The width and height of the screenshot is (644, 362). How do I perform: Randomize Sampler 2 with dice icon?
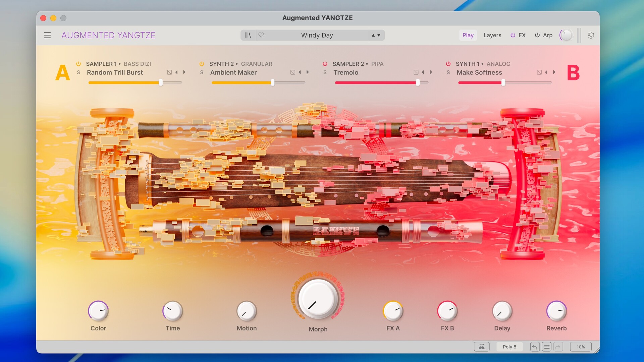[416, 72]
